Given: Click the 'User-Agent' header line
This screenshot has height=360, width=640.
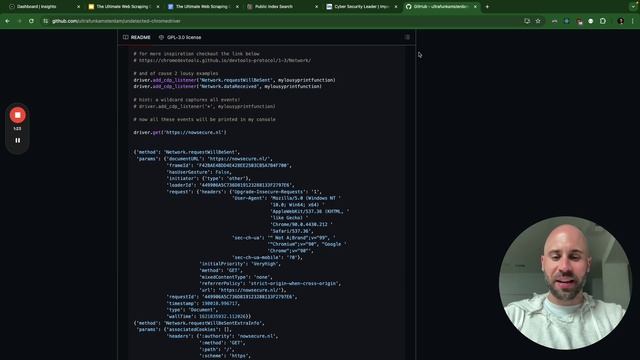Looking at the screenshot, I should click(287, 198).
